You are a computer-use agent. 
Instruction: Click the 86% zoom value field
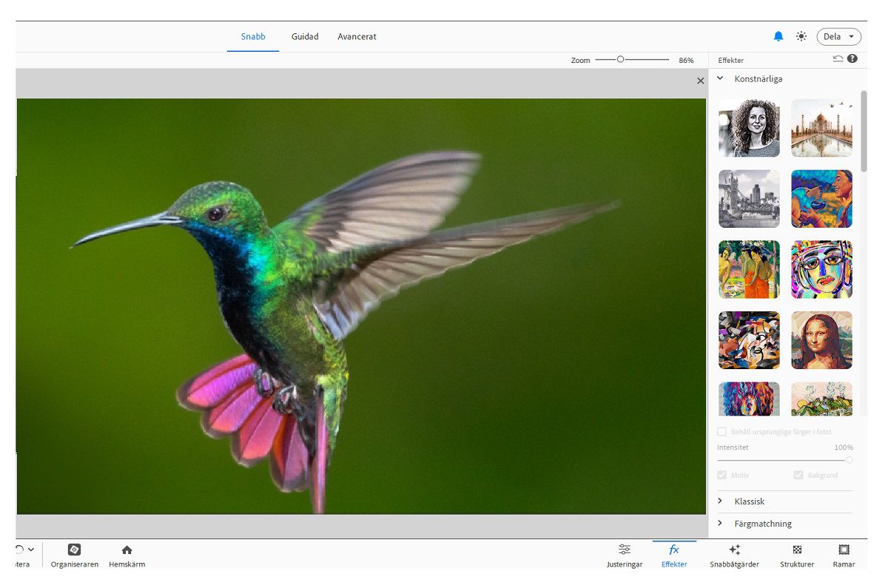686,60
